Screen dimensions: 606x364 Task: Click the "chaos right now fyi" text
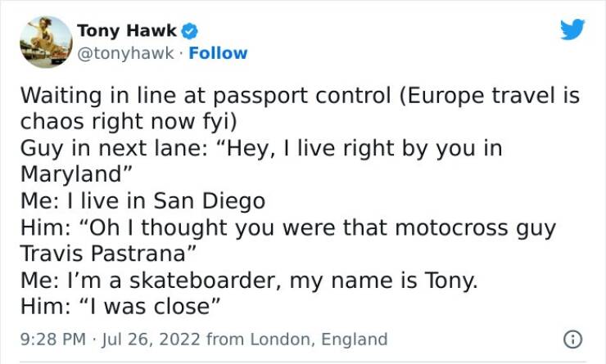[x=127, y=123]
